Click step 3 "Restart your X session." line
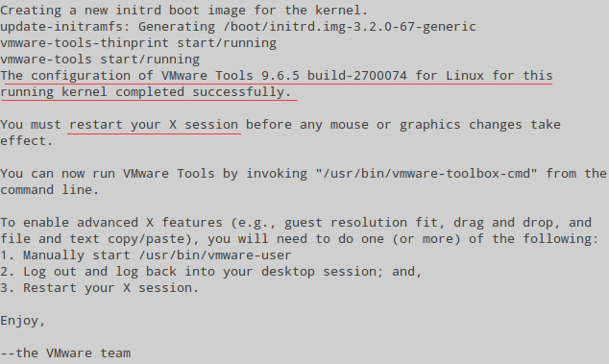 coord(100,288)
